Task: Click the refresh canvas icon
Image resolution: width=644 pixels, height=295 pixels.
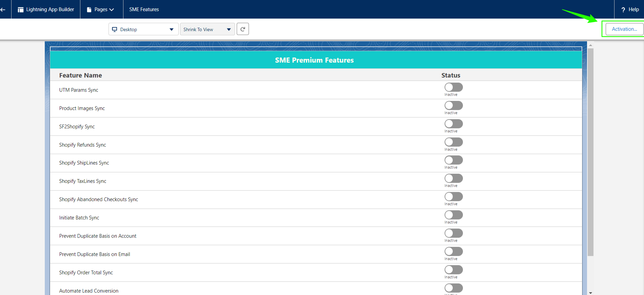Action: click(243, 29)
